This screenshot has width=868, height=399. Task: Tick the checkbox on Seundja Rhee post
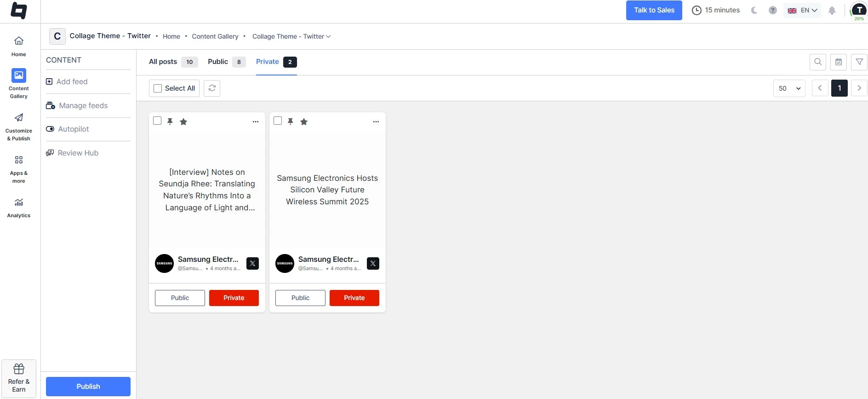(157, 121)
